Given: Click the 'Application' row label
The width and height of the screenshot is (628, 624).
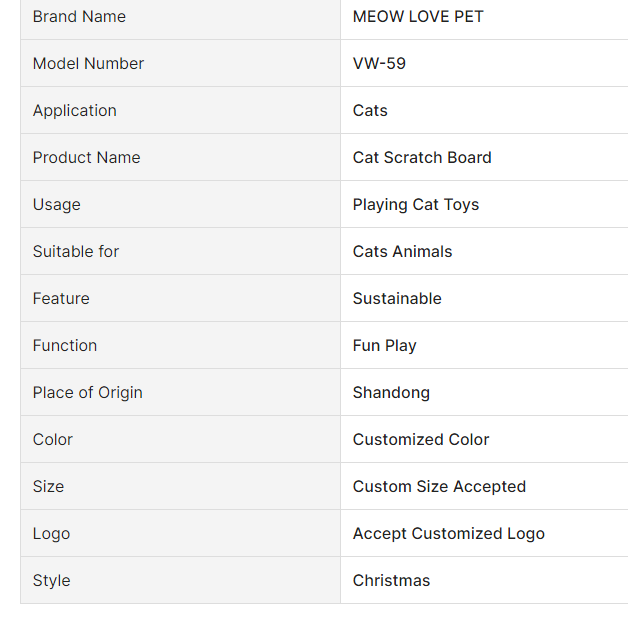Looking at the screenshot, I should click(74, 110).
